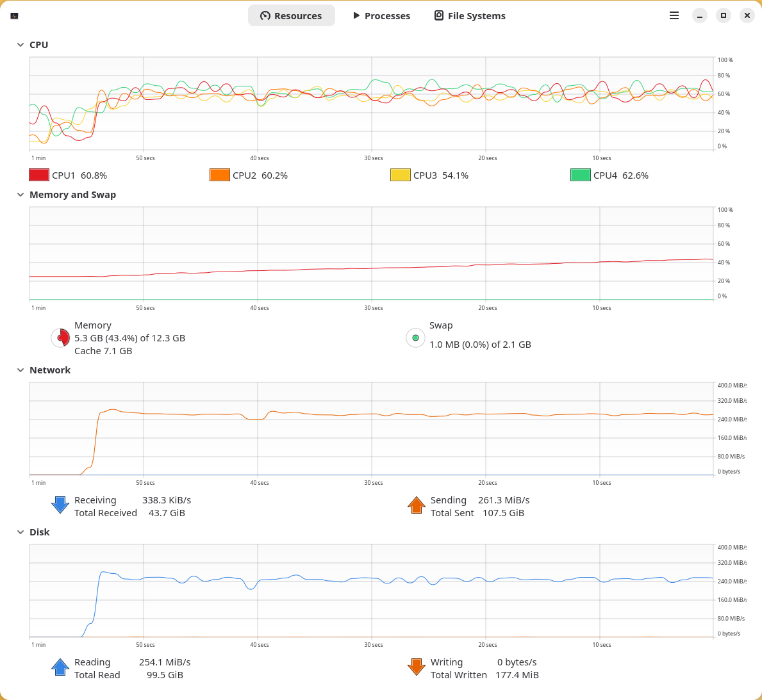762x700 pixels.
Task: Collapse the Memory and Swap section
Action: (x=20, y=195)
